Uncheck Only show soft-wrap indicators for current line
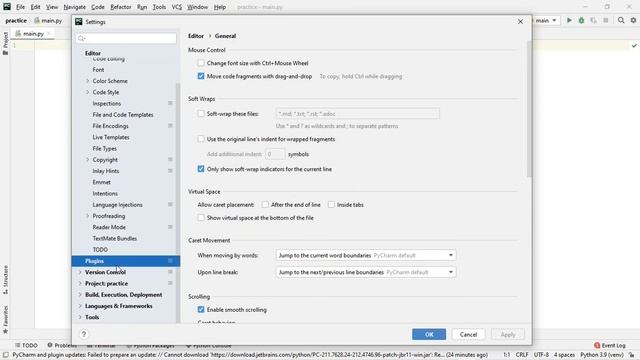This screenshot has width=640, height=360. 201,169
